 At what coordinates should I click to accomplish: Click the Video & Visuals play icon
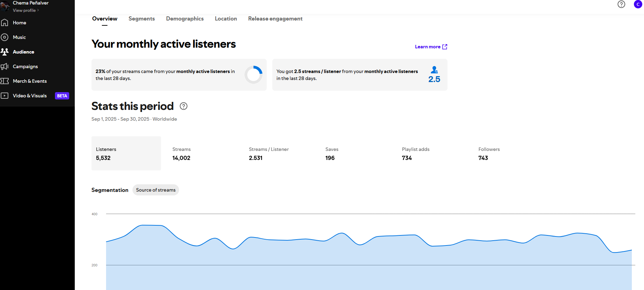coord(5,96)
